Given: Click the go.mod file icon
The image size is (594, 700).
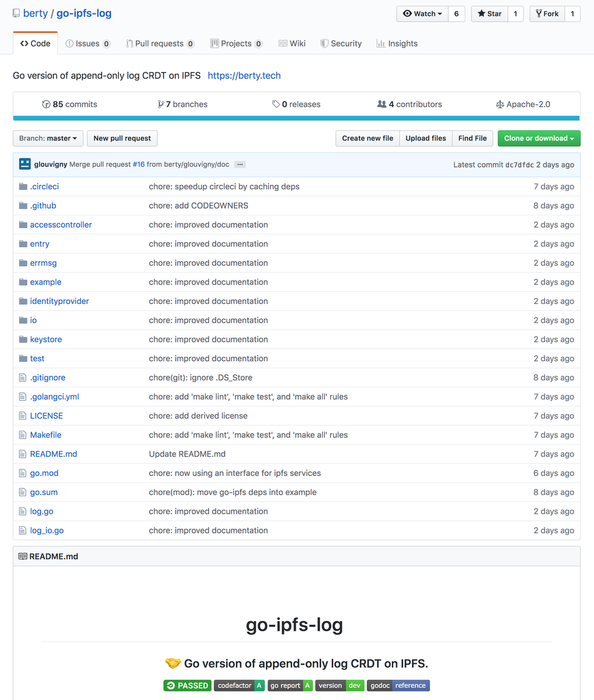Looking at the screenshot, I should click(x=23, y=473).
